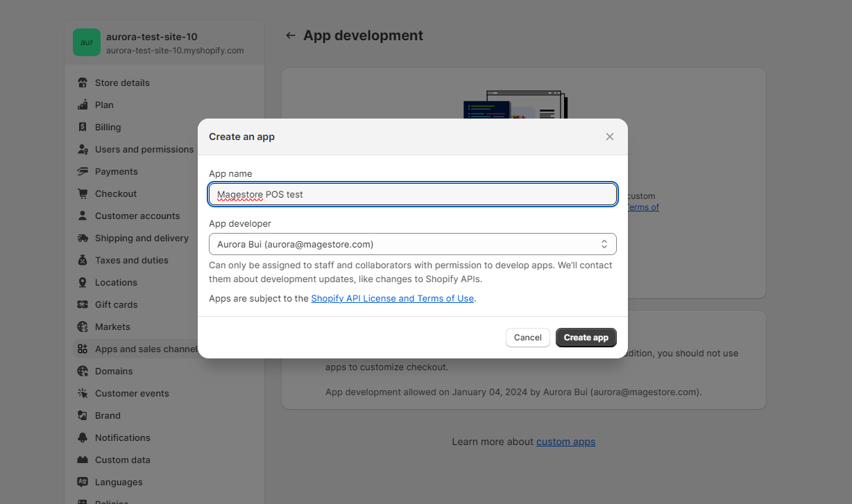
Task: Click the Languages sidebar icon
Action: (x=82, y=482)
